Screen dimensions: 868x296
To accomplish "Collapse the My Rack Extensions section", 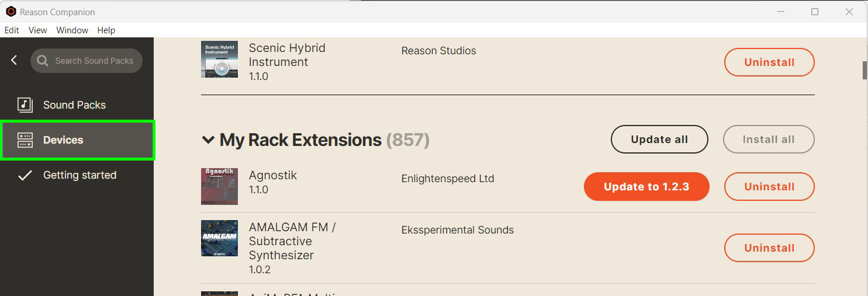I will coord(208,140).
